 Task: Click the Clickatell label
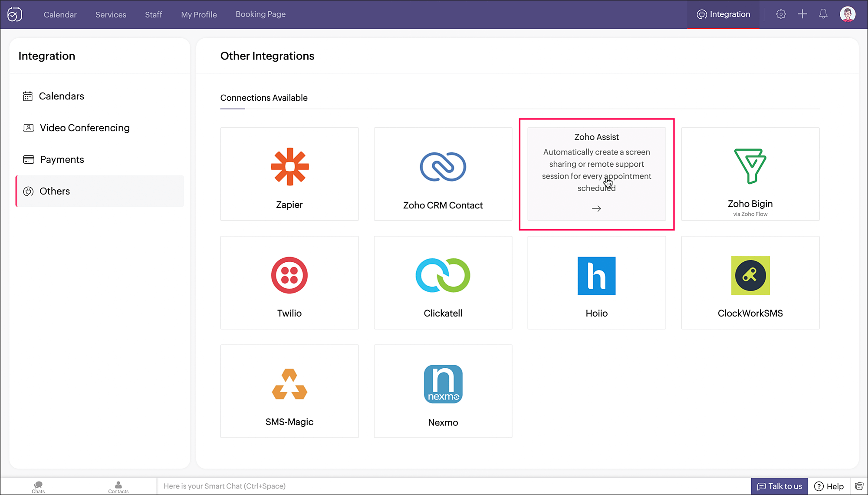pyautogui.click(x=443, y=313)
